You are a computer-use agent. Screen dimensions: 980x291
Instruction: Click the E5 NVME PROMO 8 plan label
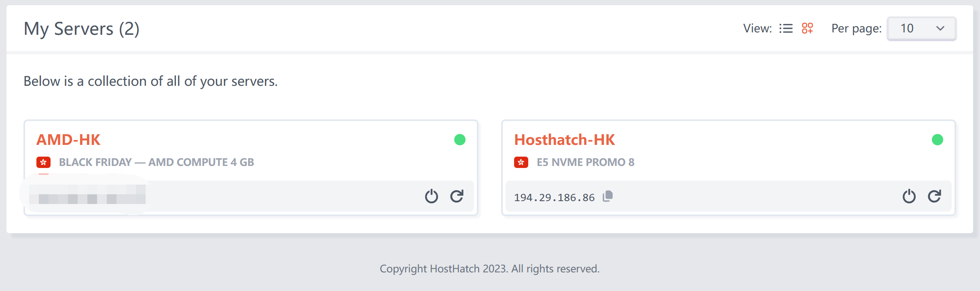click(585, 162)
